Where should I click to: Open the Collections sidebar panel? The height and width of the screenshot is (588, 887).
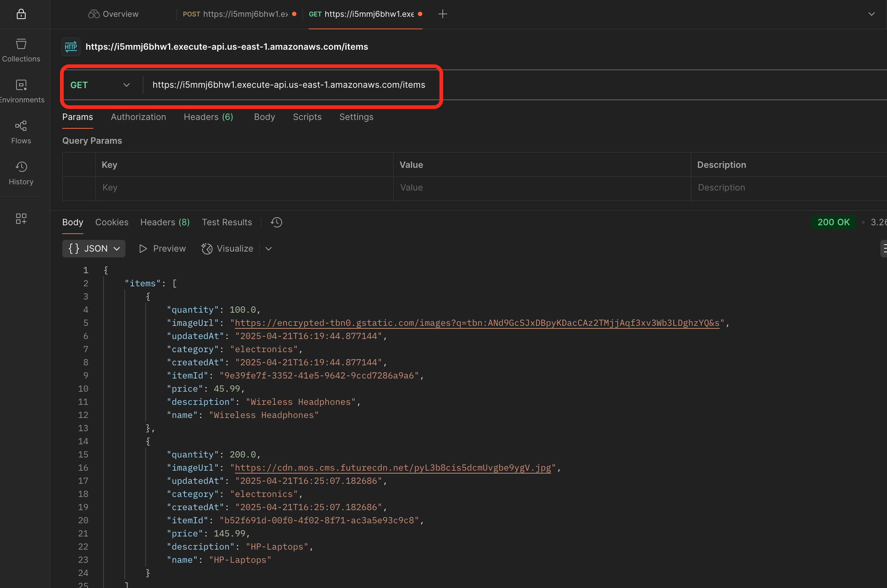click(x=21, y=50)
